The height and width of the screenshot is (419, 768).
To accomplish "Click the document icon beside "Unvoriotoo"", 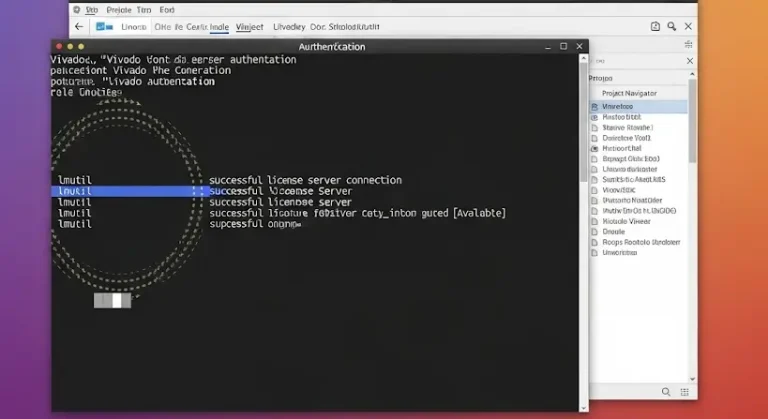I will point(595,253).
